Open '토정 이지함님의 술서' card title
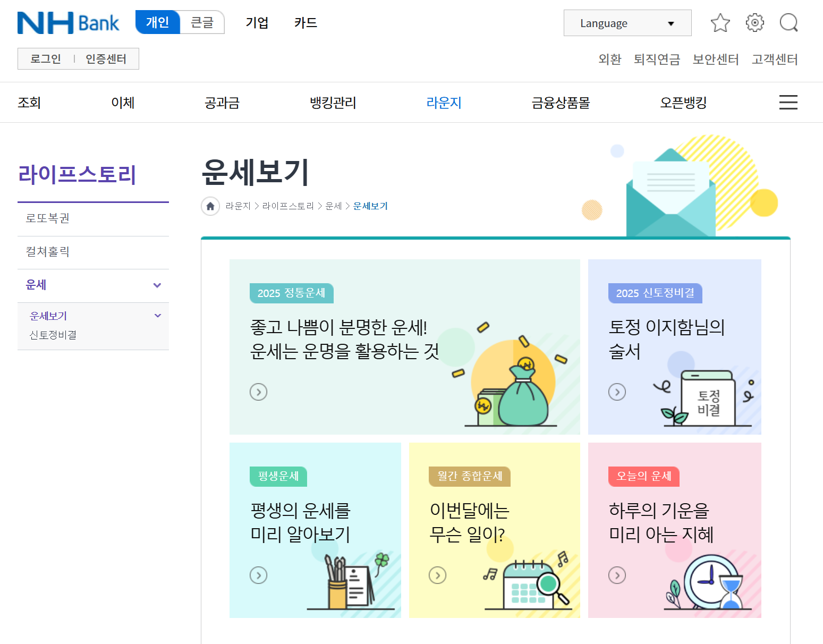823x644 pixels. [667, 339]
